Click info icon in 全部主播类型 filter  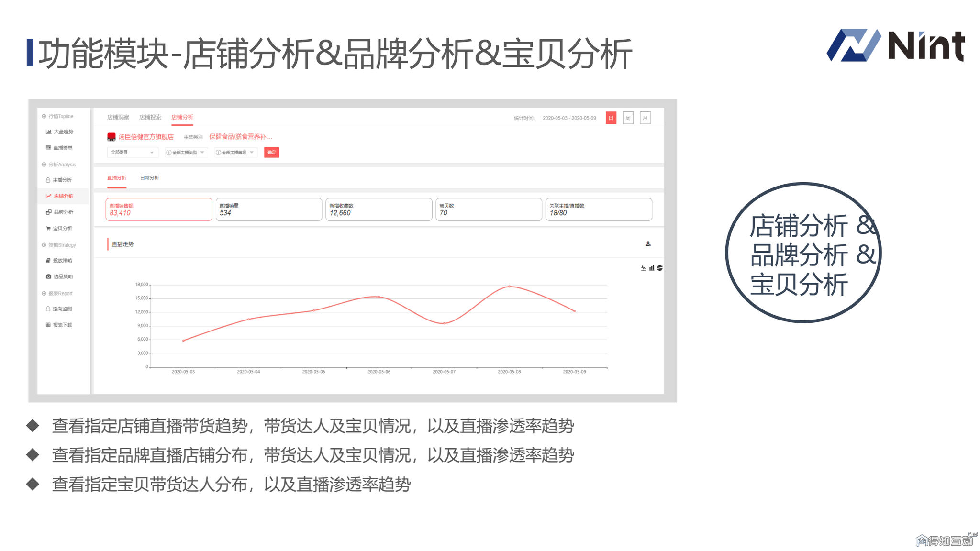coord(168,153)
